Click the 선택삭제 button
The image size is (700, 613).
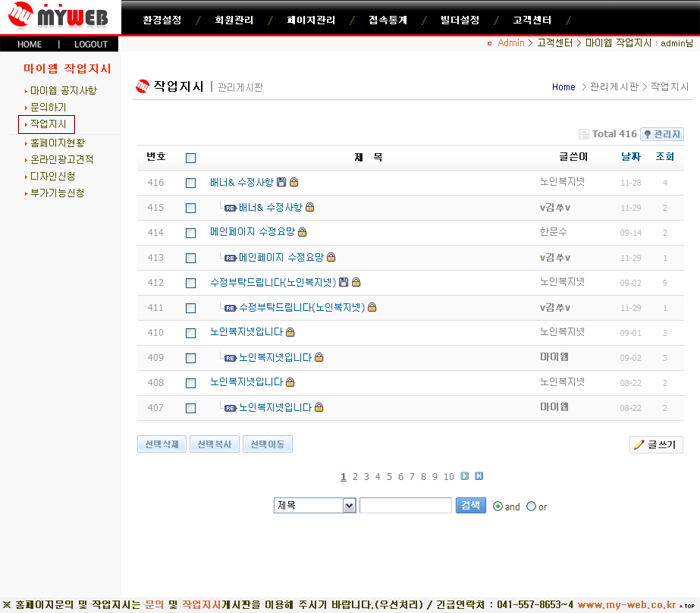tap(161, 444)
